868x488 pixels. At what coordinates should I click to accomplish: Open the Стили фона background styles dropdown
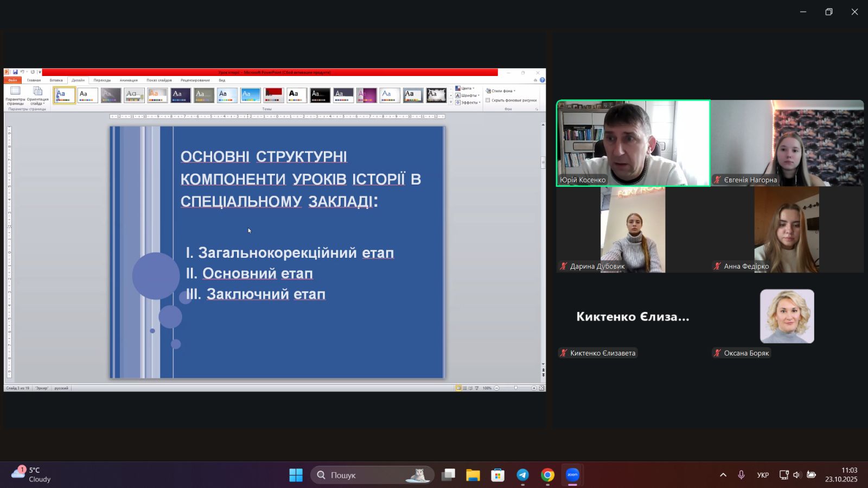pyautogui.click(x=501, y=91)
